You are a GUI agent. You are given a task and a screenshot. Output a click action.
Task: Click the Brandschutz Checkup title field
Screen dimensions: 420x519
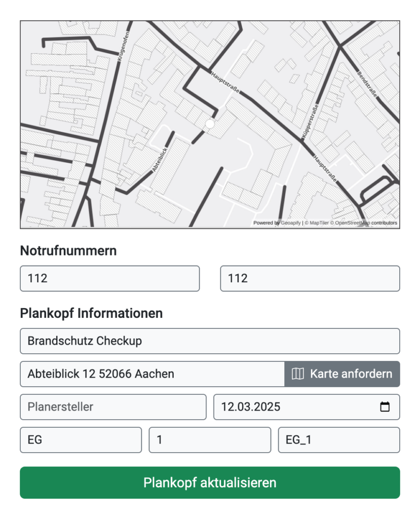click(x=209, y=341)
